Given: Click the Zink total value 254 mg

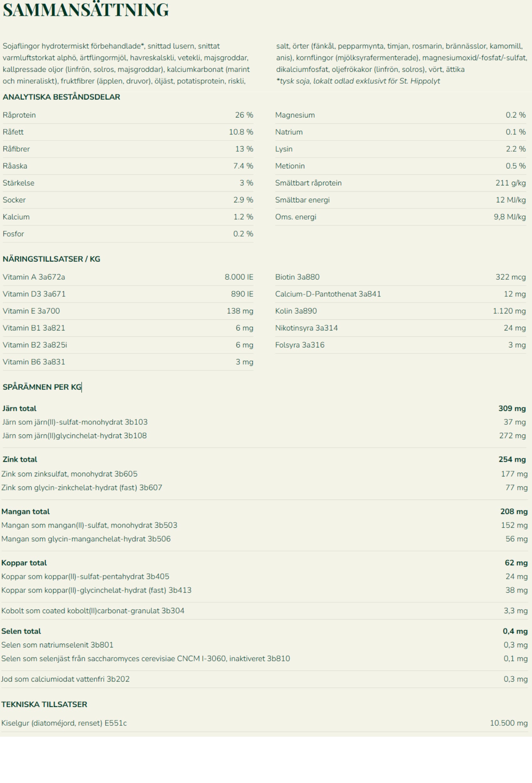Looking at the screenshot, I should [x=512, y=459].
